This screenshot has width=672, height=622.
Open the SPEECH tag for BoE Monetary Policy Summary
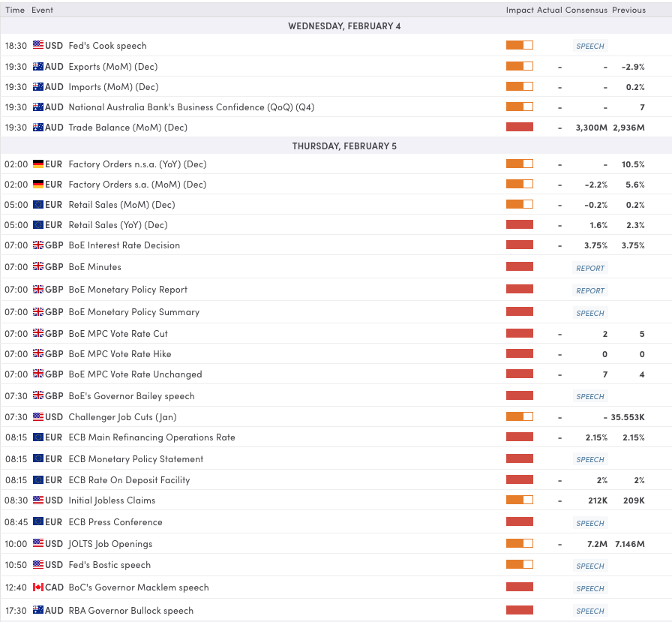click(x=590, y=313)
